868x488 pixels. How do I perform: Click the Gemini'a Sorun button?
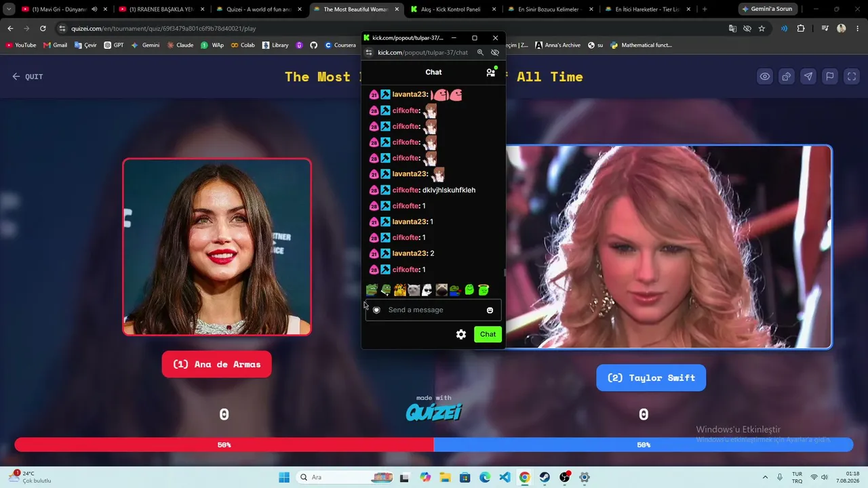click(x=767, y=9)
